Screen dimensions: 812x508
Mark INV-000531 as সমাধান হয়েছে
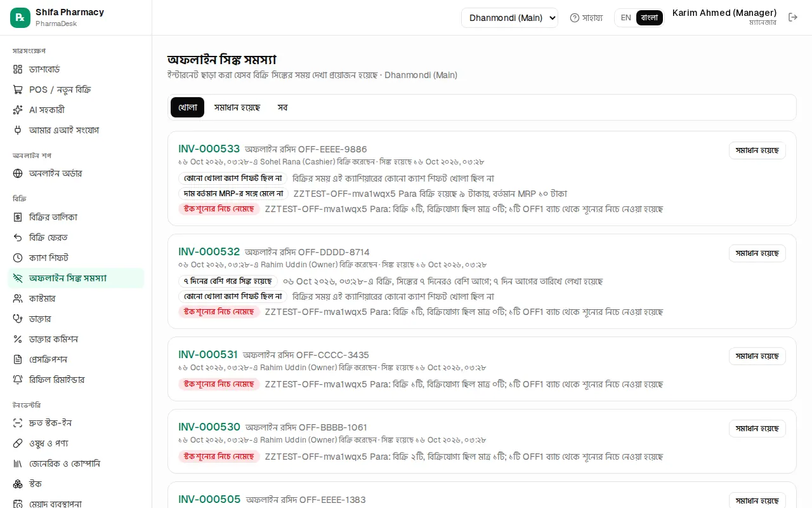(x=757, y=356)
